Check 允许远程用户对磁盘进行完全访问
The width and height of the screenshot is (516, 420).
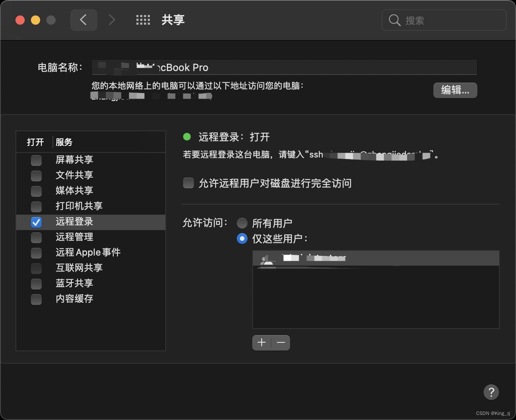(188, 183)
